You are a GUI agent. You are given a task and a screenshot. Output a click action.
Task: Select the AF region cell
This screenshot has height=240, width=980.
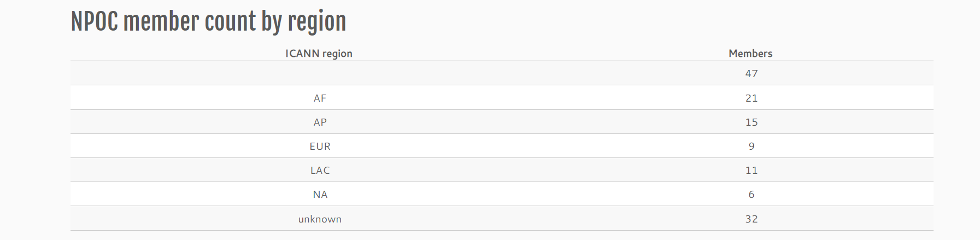click(x=320, y=98)
